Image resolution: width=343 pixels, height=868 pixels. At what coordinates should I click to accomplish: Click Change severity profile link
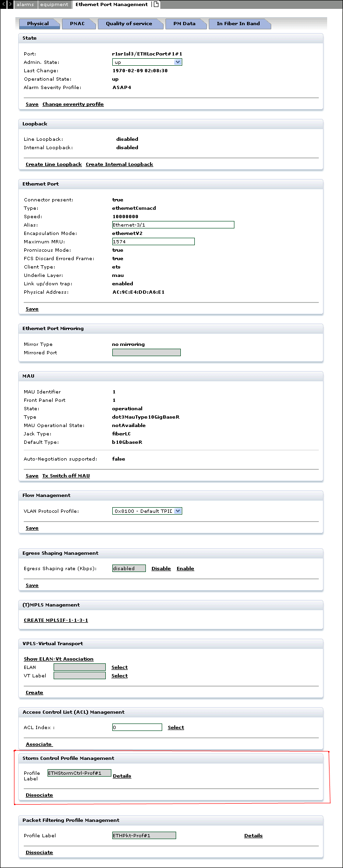73,104
